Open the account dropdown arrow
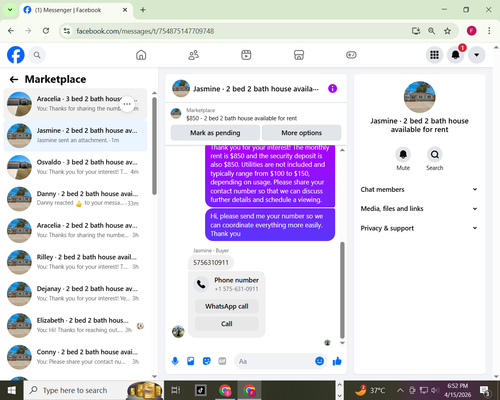This screenshot has height=400, width=500. (477, 55)
